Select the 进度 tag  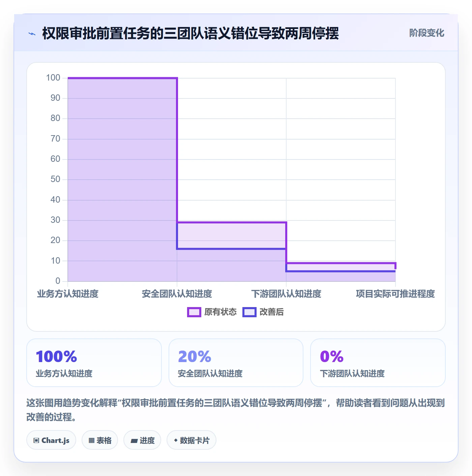[142, 440]
